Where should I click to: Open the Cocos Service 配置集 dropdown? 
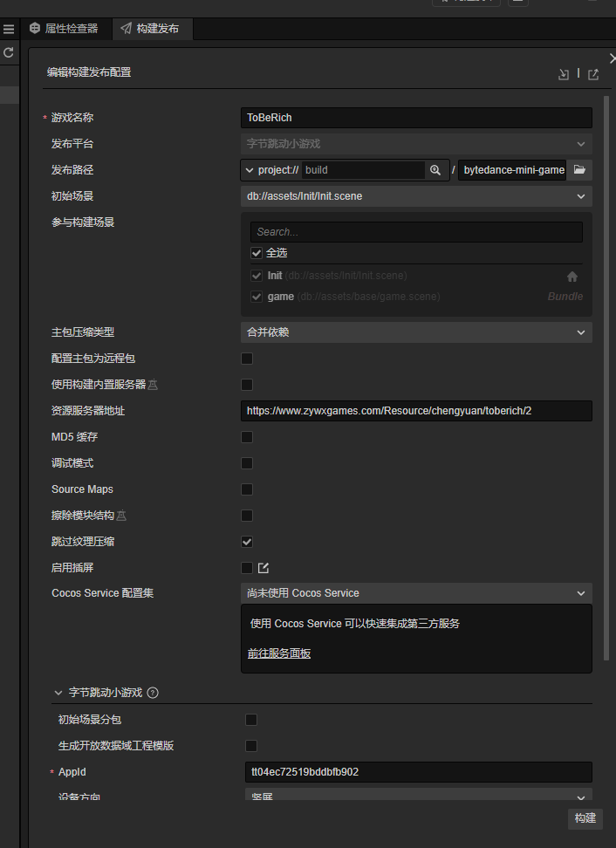click(x=416, y=593)
